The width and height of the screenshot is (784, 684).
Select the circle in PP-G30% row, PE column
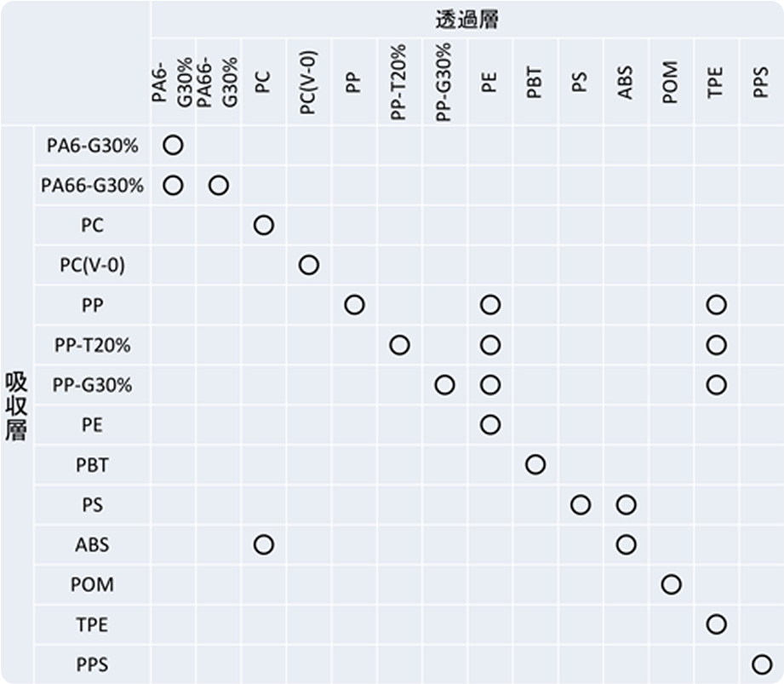point(490,385)
